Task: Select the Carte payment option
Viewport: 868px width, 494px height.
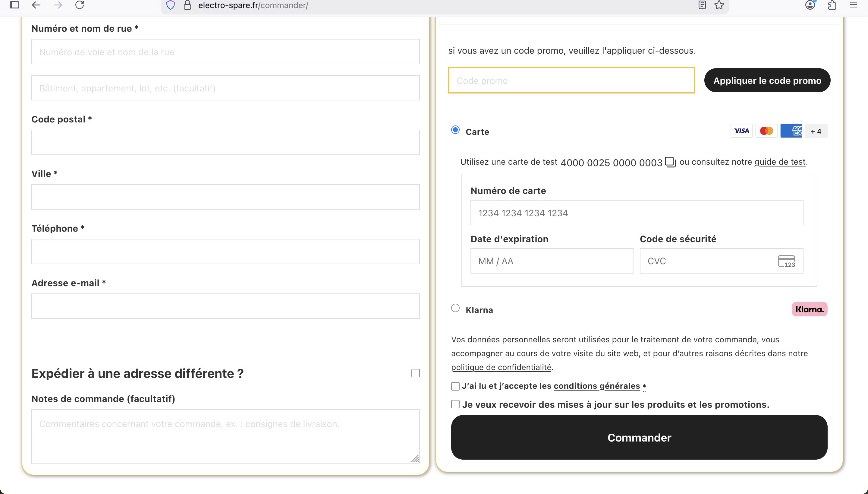Action: click(455, 130)
